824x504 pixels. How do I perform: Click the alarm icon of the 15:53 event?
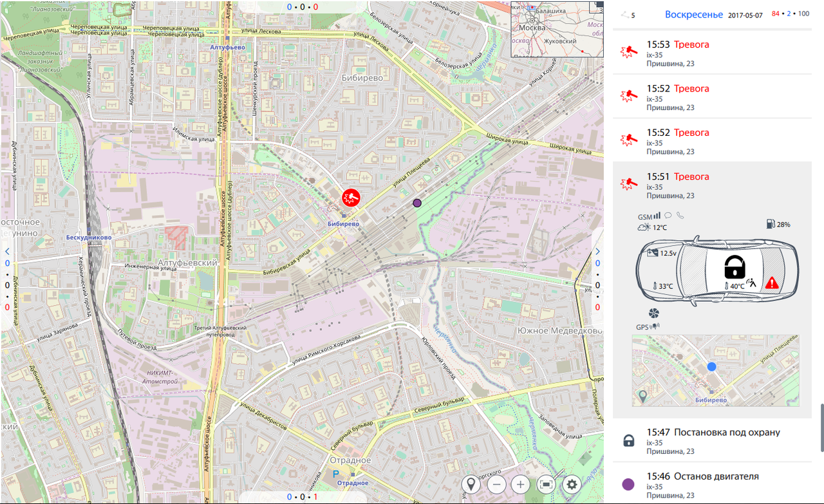point(628,52)
